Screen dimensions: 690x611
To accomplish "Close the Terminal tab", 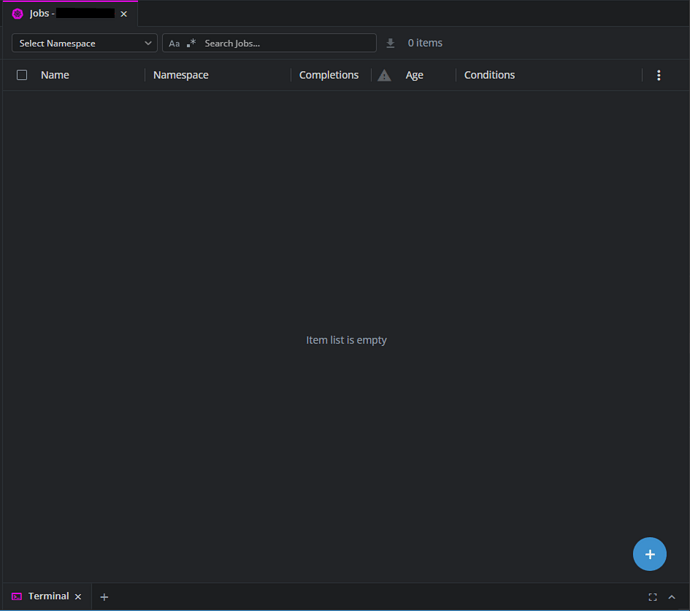I will [x=78, y=597].
